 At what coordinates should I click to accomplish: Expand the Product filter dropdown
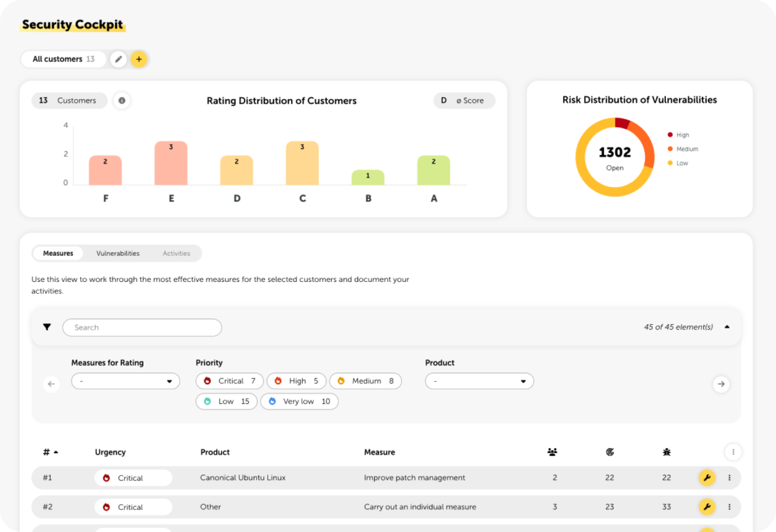479,381
